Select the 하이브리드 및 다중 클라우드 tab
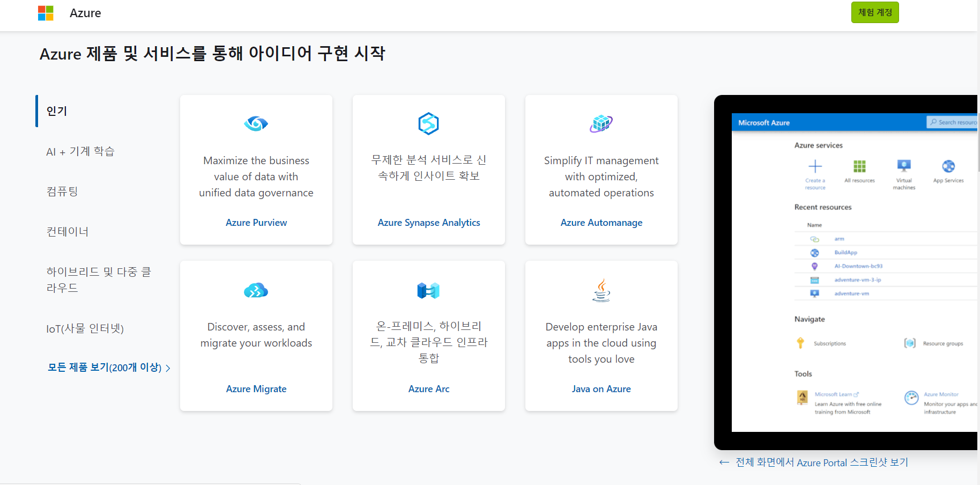Viewport: 980px width, 485px height. (x=99, y=280)
